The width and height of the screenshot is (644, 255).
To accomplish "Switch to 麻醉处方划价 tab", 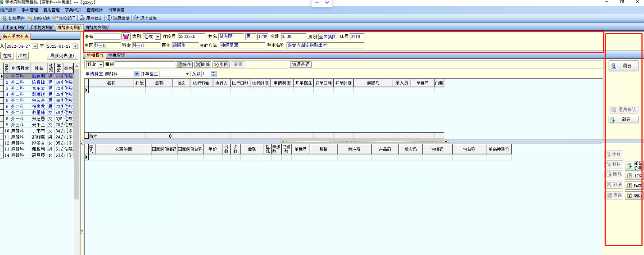I will pyautogui.click(x=97, y=27).
